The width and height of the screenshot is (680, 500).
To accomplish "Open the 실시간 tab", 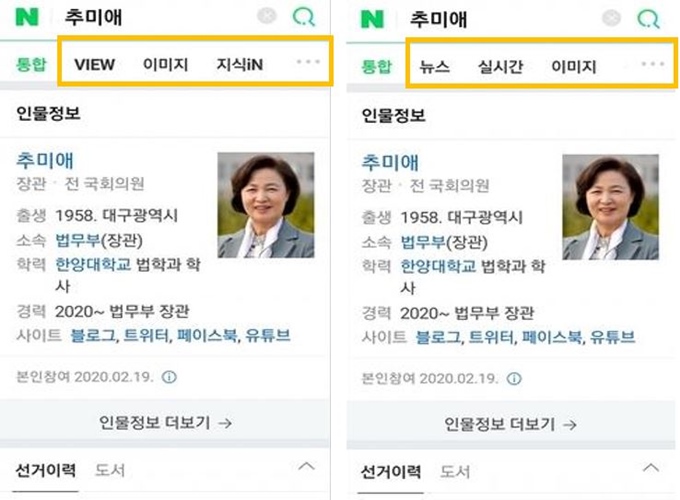I will [500, 67].
